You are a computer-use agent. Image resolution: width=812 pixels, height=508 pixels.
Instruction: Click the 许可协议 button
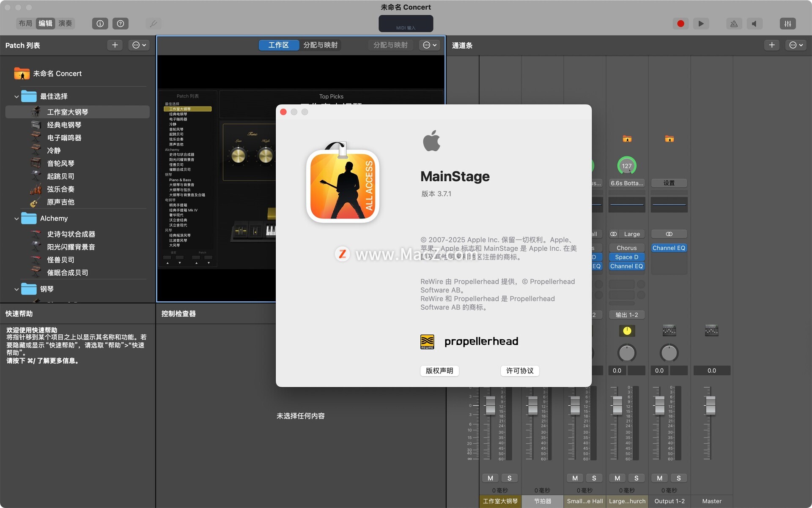(520, 371)
